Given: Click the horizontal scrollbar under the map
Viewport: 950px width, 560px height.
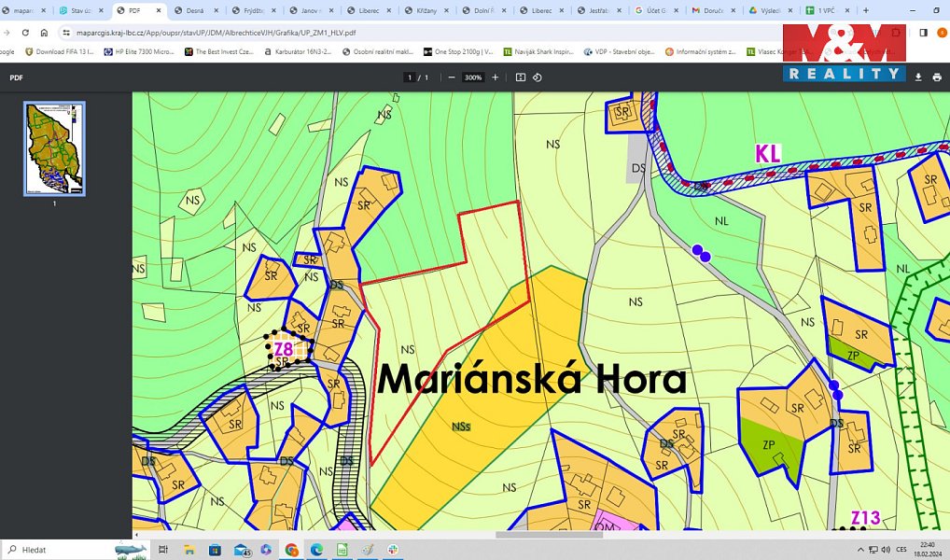Looking at the screenshot, I should (549, 535).
